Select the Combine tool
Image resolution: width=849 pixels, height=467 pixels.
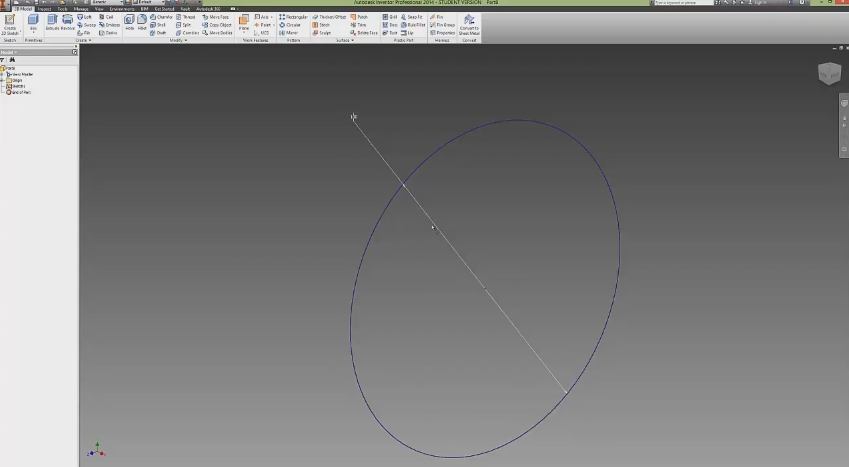tap(188, 33)
